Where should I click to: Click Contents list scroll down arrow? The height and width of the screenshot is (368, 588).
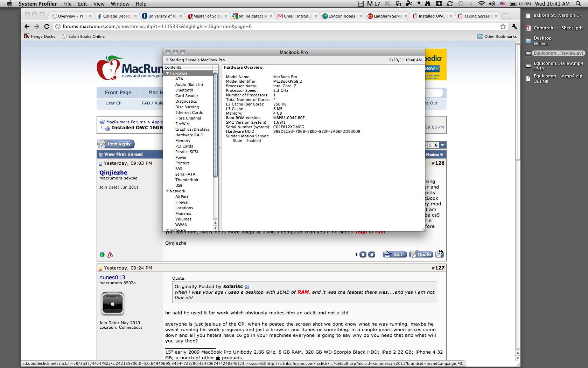click(215, 228)
